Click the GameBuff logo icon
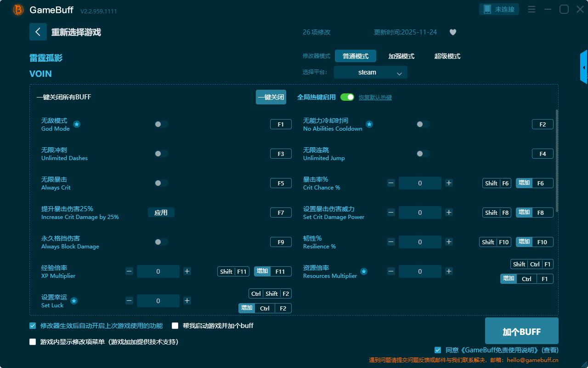This screenshot has width=588, height=368. click(x=18, y=10)
